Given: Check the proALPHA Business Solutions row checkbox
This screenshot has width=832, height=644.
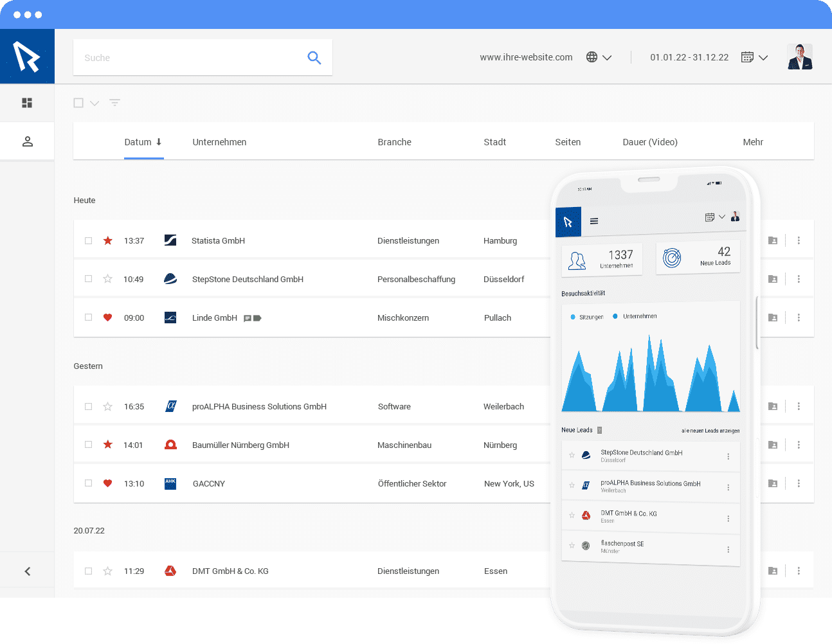Looking at the screenshot, I should [x=89, y=406].
